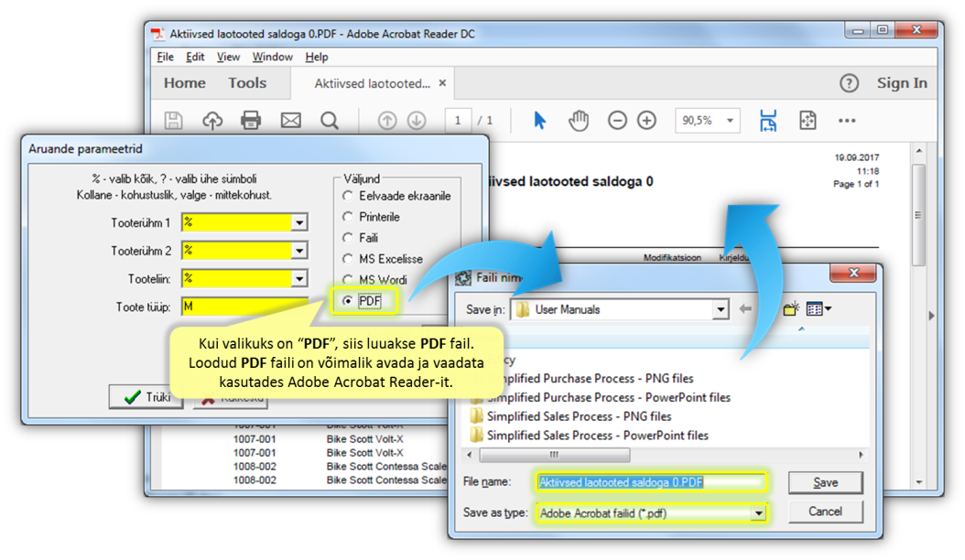Click the Sign In link

pyautogui.click(x=902, y=83)
